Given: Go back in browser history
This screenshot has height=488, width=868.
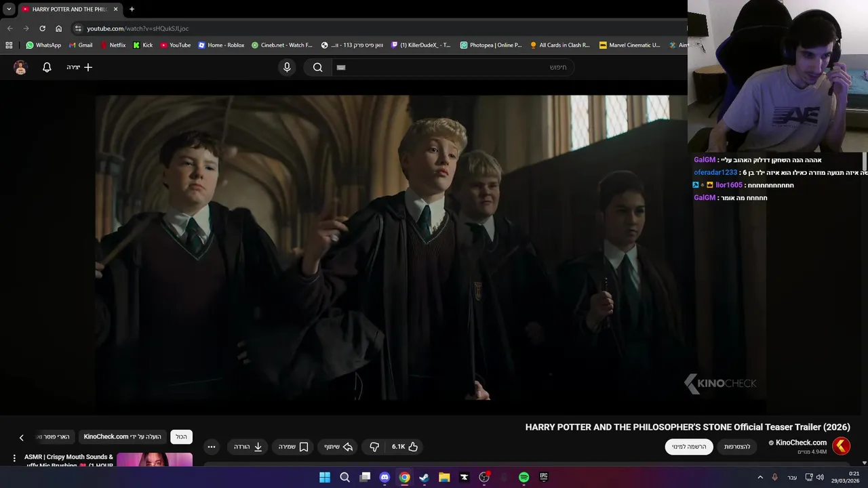Looking at the screenshot, I should coord(9,28).
